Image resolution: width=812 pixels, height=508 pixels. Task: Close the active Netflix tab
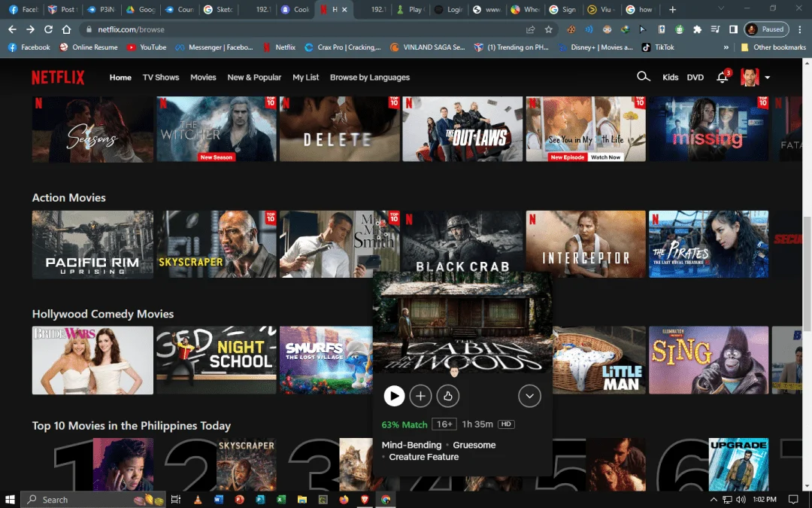344,9
